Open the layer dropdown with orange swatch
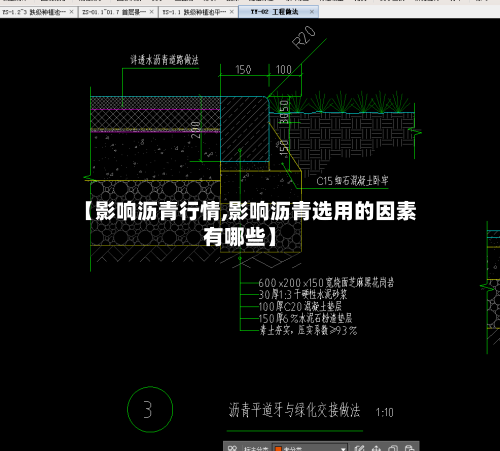This screenshot has height=451, width=500. [310, 448]
